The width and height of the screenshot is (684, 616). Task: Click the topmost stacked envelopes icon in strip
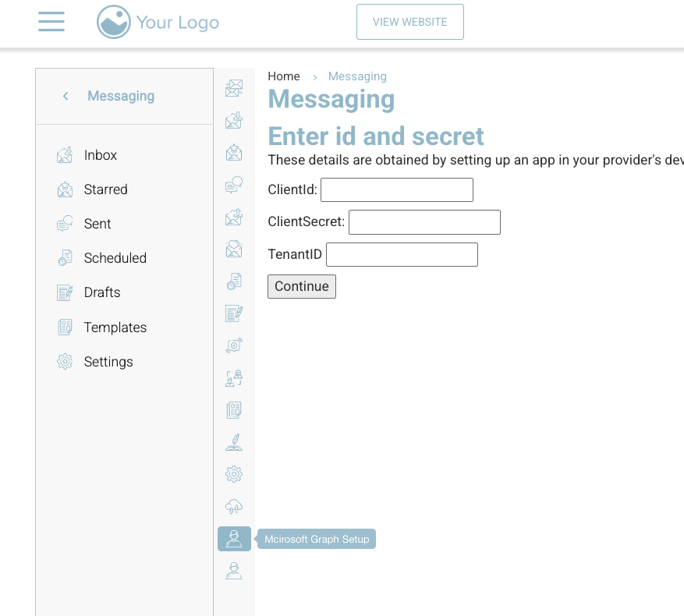coord(234,88)
